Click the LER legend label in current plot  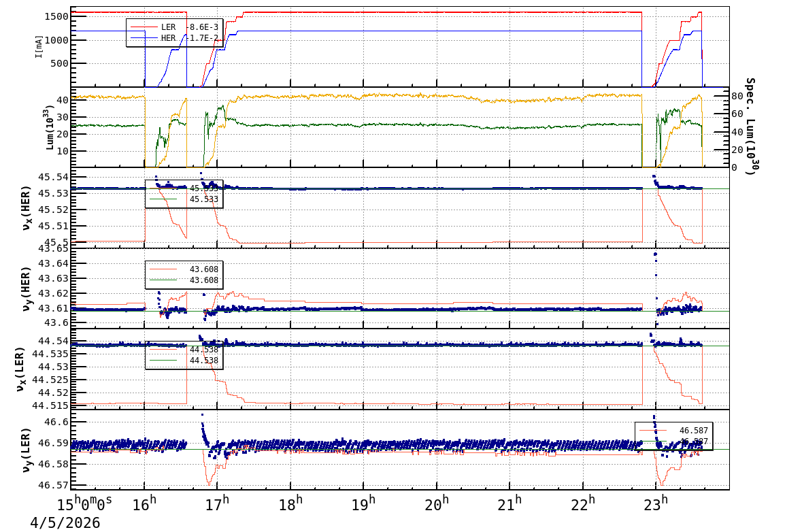168,27
